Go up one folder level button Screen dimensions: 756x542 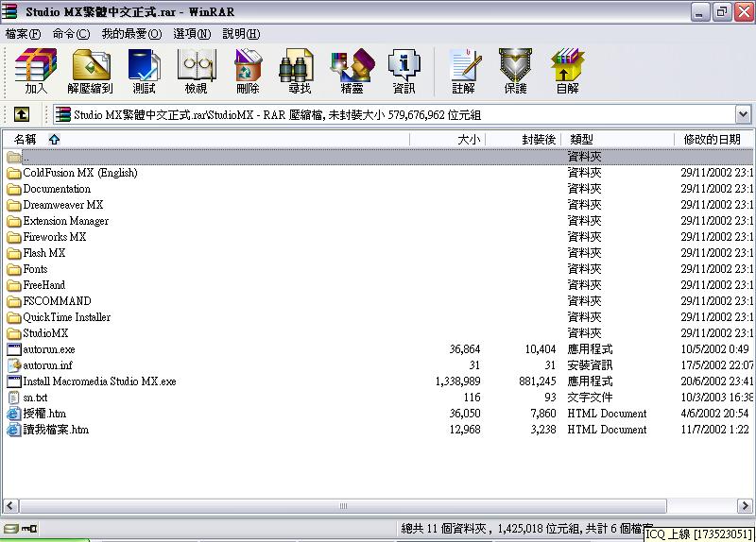[21, 114]
